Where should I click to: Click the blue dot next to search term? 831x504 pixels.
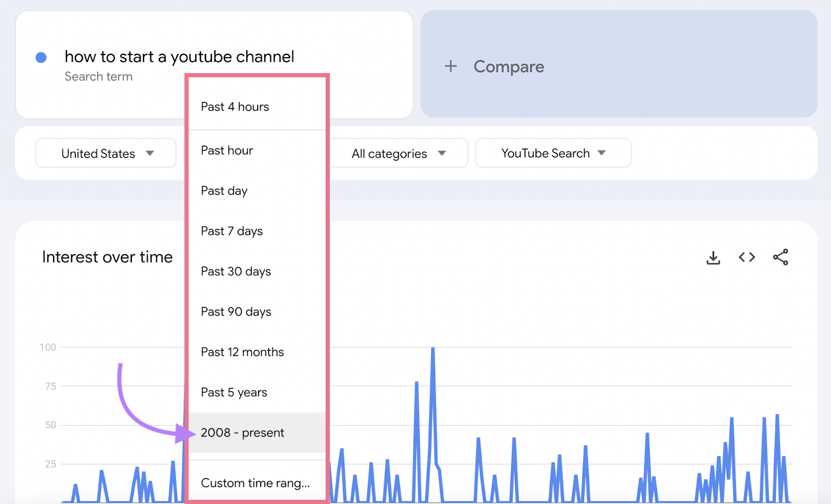click(x=41, y=58)
